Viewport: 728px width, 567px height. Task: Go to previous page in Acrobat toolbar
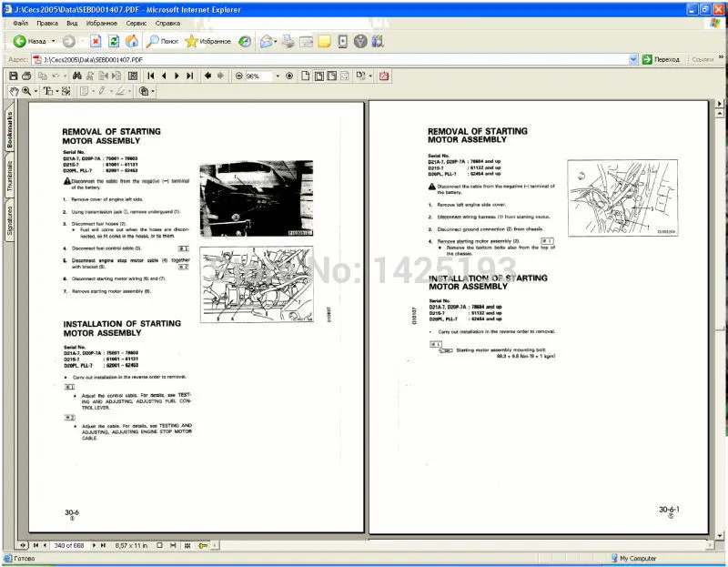(x=164, y=76)
